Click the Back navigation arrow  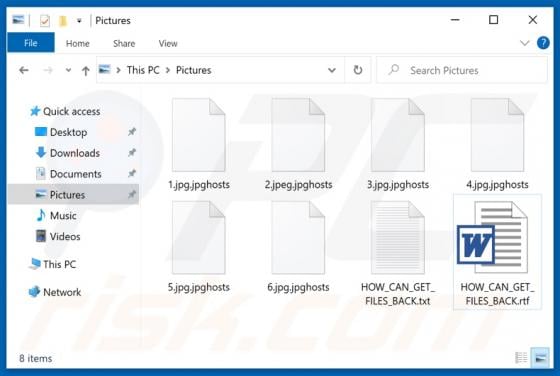pos(24,70)
